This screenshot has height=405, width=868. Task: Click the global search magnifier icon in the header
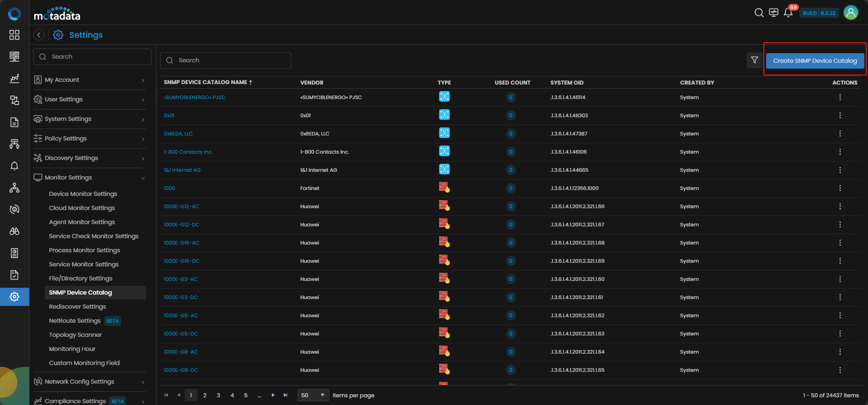(759, 13)
